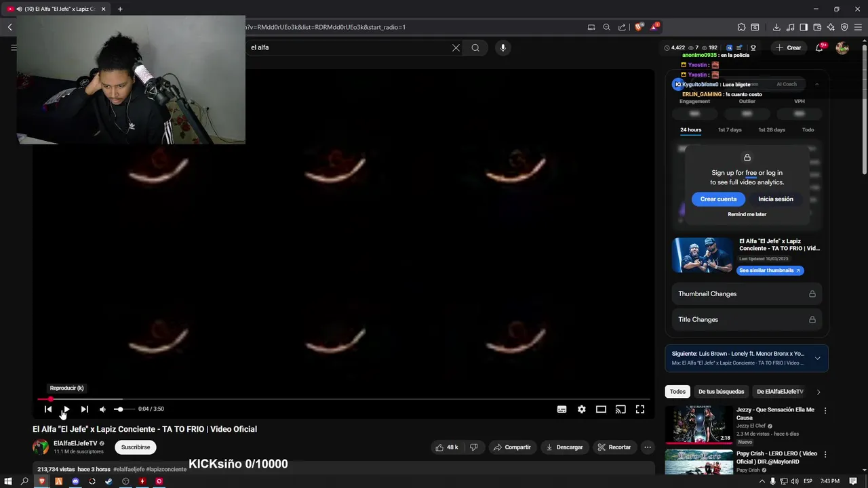Click Compartir to share video
Screen dimensions: 868x488
(512, 447)
